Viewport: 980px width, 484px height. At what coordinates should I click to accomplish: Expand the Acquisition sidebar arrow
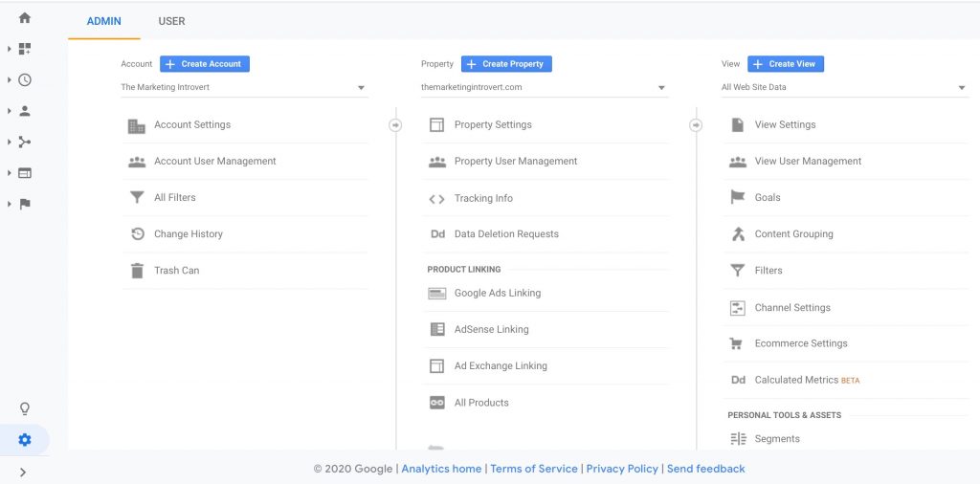[x=10, y=142]
